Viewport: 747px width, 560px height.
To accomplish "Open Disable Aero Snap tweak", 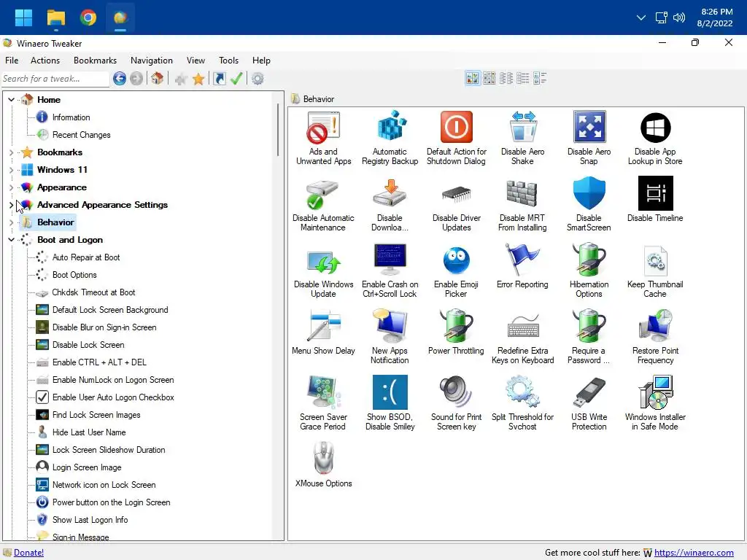I will click(589, 138).
